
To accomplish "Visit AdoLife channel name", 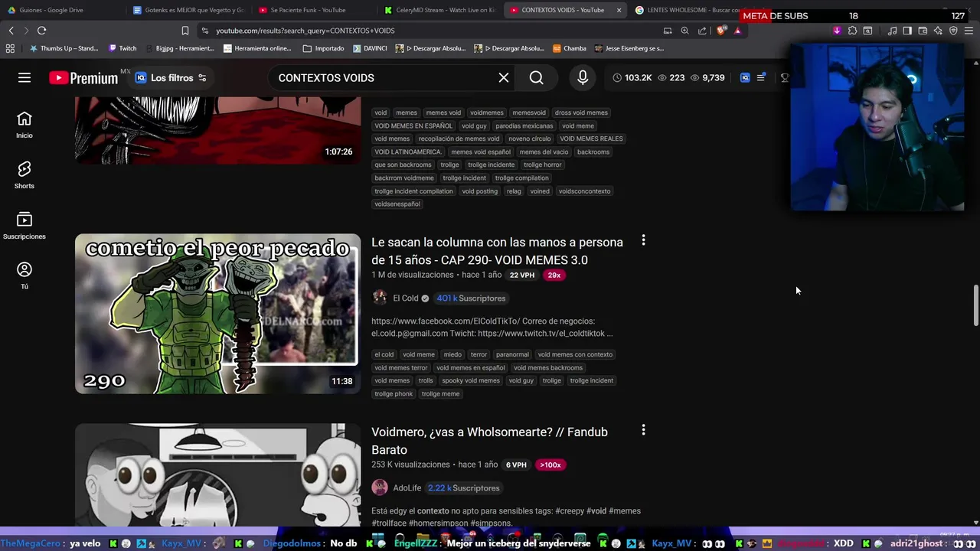I will (x=407, y=488).
